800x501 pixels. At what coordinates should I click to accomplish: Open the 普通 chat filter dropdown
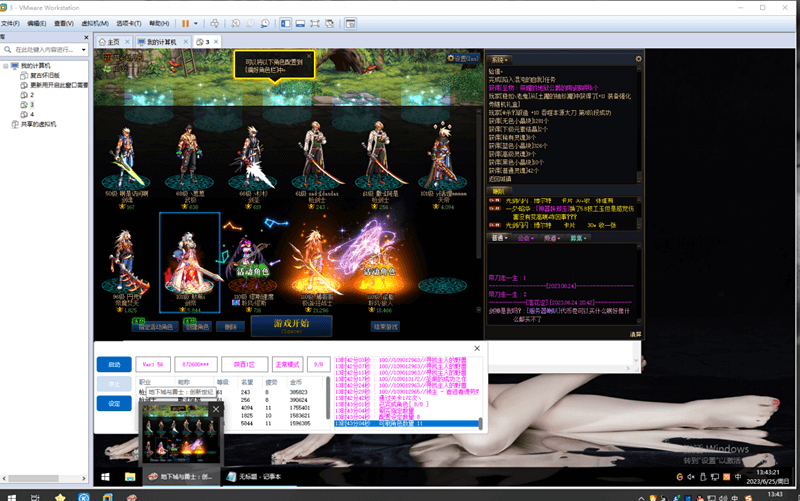click(499, 238)
